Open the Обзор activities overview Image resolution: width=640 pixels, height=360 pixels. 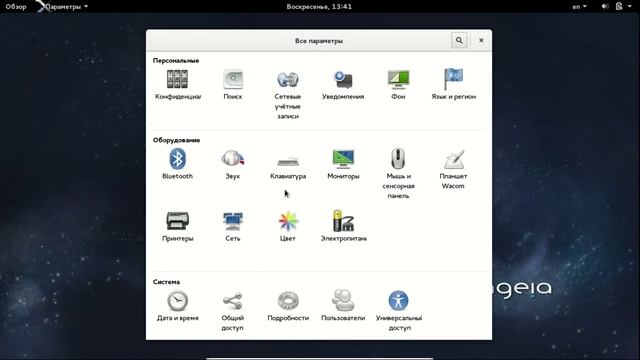(x=16, y=7)
